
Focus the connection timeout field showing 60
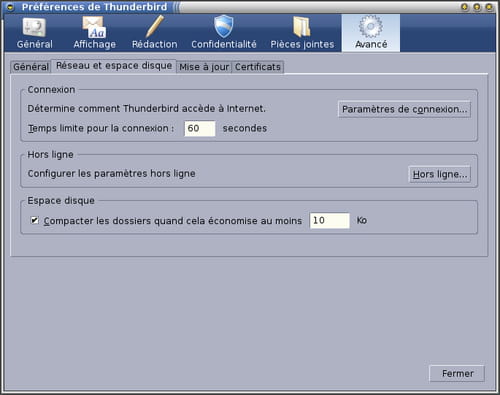(x=200, y=128)
